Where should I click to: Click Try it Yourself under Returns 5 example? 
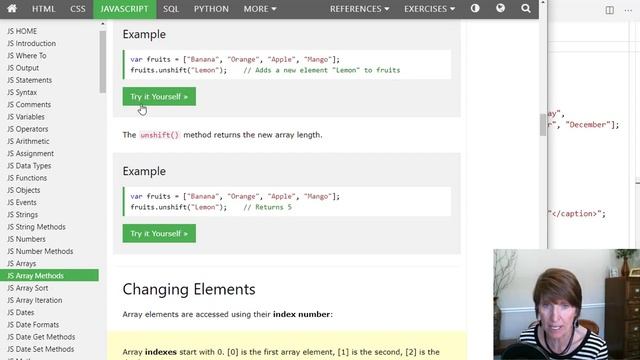coord(159,233)
